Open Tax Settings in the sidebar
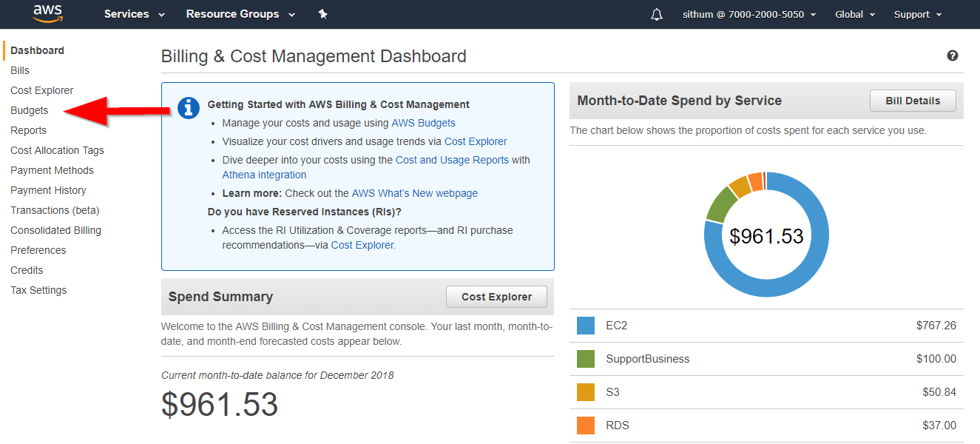The width and height of the screenshot is (980, 444). pyautogui.click(x=38, y=290)
